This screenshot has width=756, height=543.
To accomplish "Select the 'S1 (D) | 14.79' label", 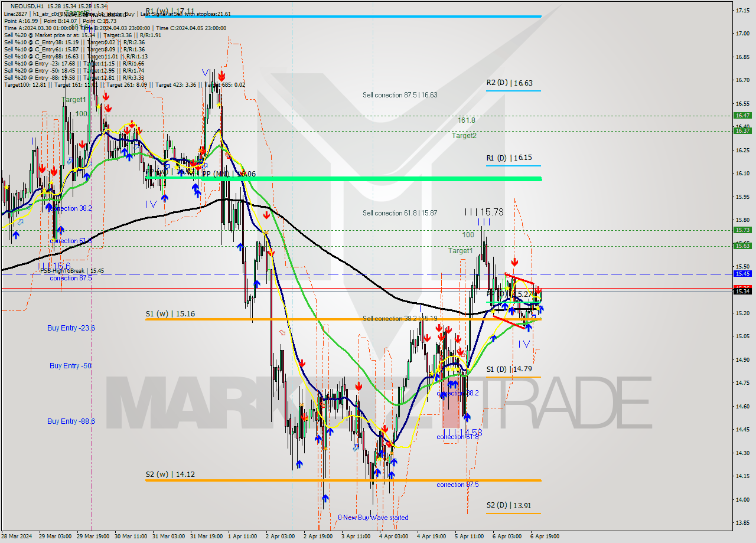I will (x=509, y=369).
